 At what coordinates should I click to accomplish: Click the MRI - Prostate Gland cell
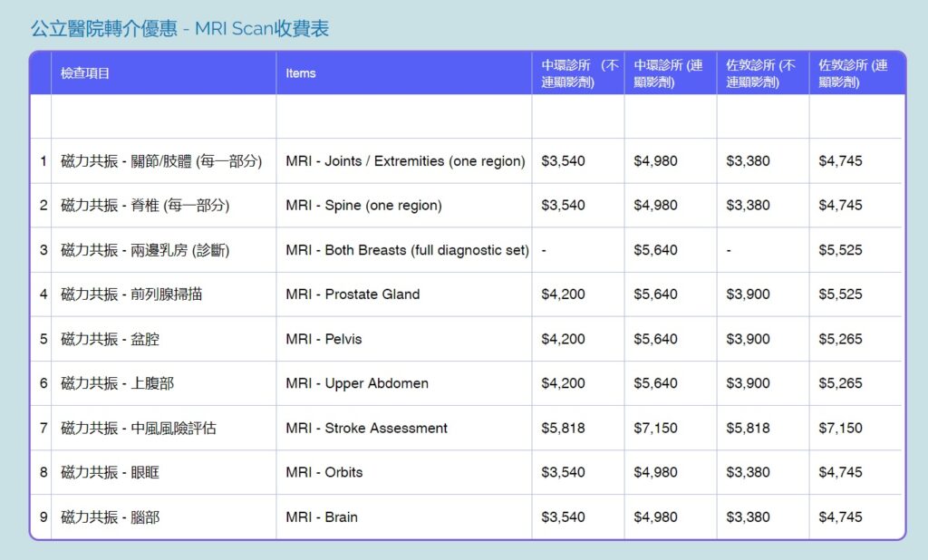tap(362, 294)
